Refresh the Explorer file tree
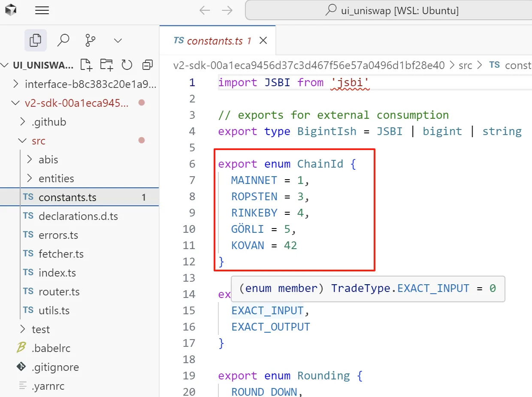 pos(127,65)
